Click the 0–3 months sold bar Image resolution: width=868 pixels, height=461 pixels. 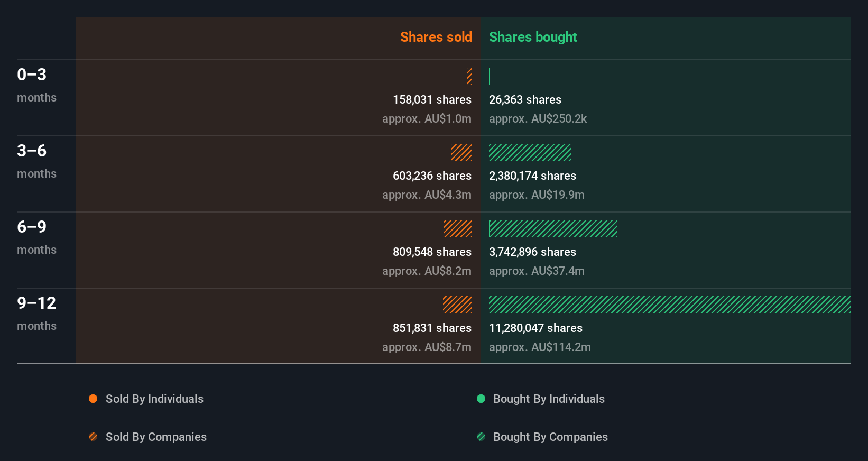(469, 76)
